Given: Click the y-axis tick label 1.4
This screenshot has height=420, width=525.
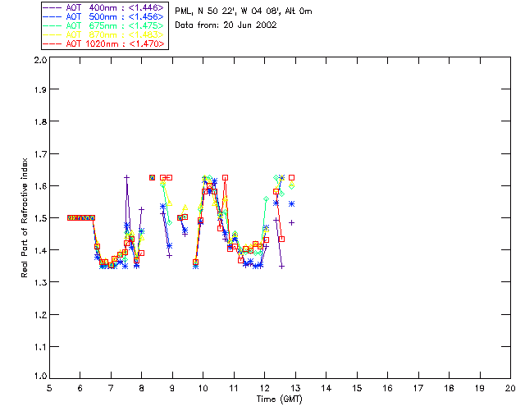Looking at the screenshot, I should click(40, 250).
